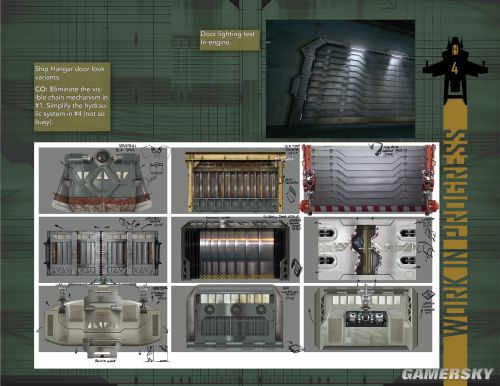Image resolution: width=500 pixels, height=386 pixels.
Task: Click the round lamp atop the red-striped door
Action: tap(102, 156)
